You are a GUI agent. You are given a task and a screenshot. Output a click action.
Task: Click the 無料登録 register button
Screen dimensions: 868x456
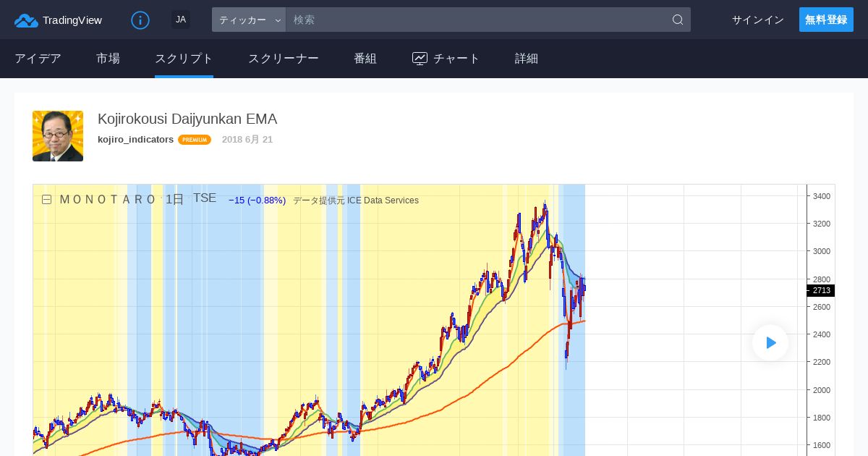pyautogui.click(x=826, y=20)
